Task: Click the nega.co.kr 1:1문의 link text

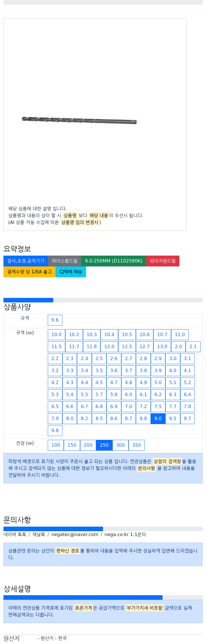Action: click(x=125, y=535)
